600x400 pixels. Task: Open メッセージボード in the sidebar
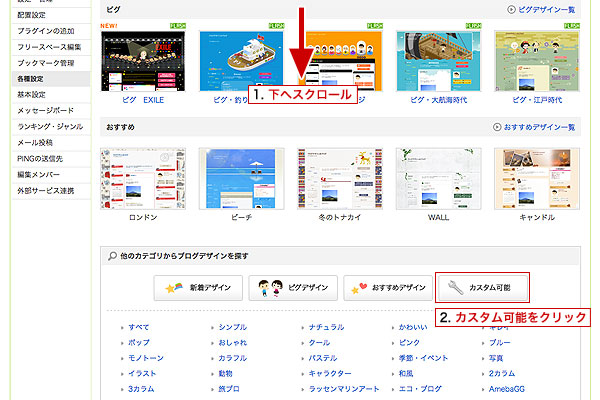click(x=46, y=111)
